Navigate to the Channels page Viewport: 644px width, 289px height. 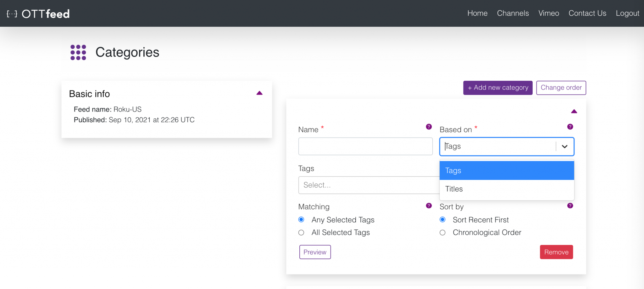pos(513,13)
